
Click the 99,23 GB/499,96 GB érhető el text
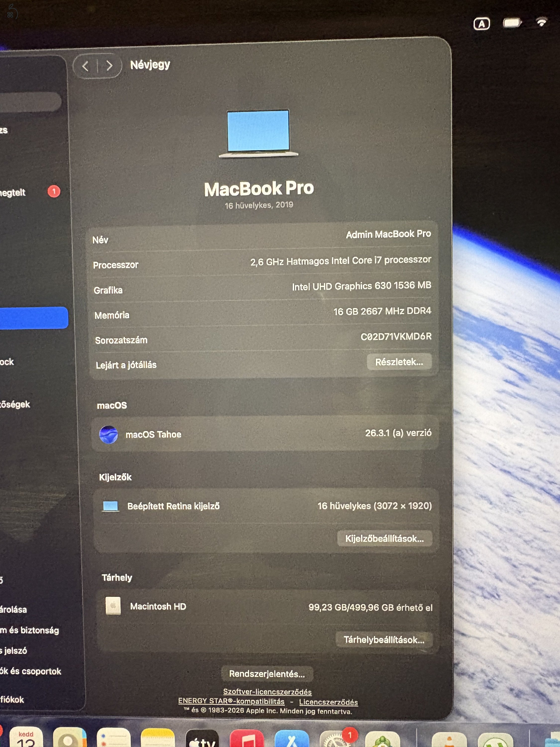click(x=370, y=608)
